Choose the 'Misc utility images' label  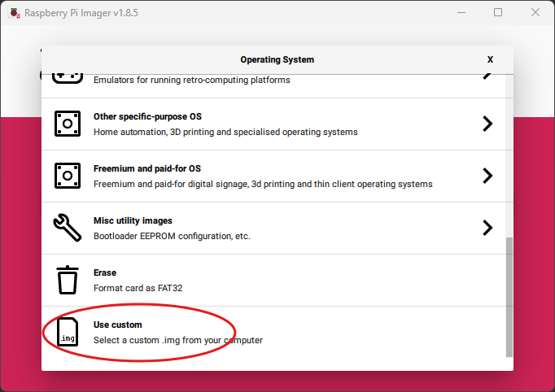click(133, 221)
